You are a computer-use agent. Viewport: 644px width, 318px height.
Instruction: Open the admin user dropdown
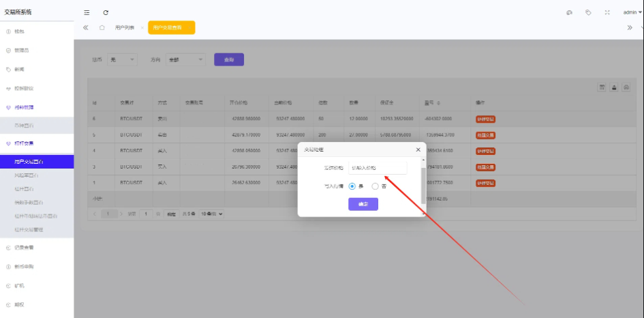pyautogui.click(x=632, y=13)
